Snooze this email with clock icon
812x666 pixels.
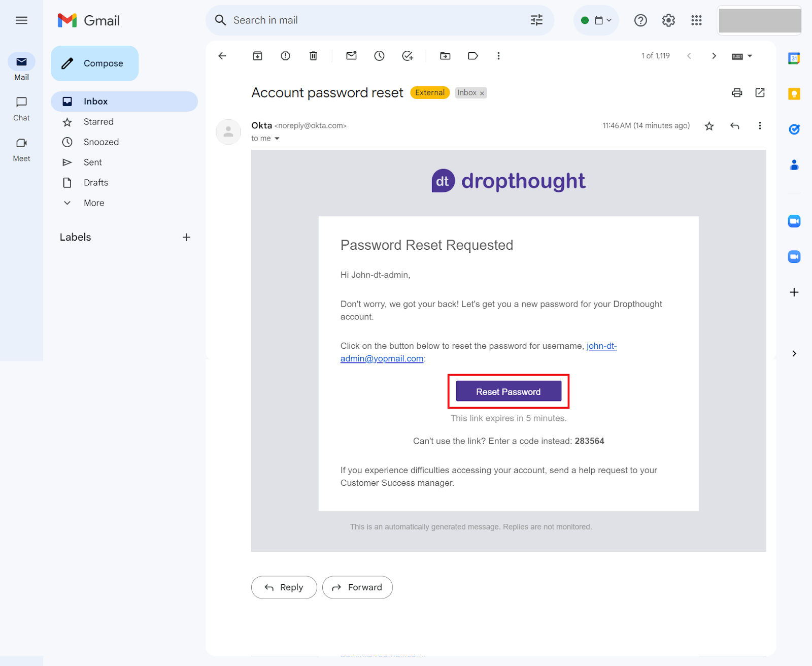pyautogui.click(x=379, y=56)
